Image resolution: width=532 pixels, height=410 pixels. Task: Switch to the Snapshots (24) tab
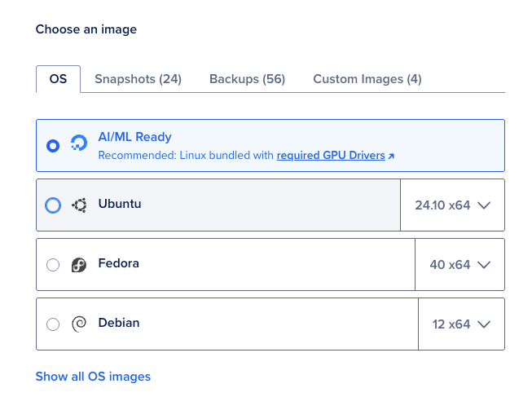pyautogui.click(x=138, y=79)
